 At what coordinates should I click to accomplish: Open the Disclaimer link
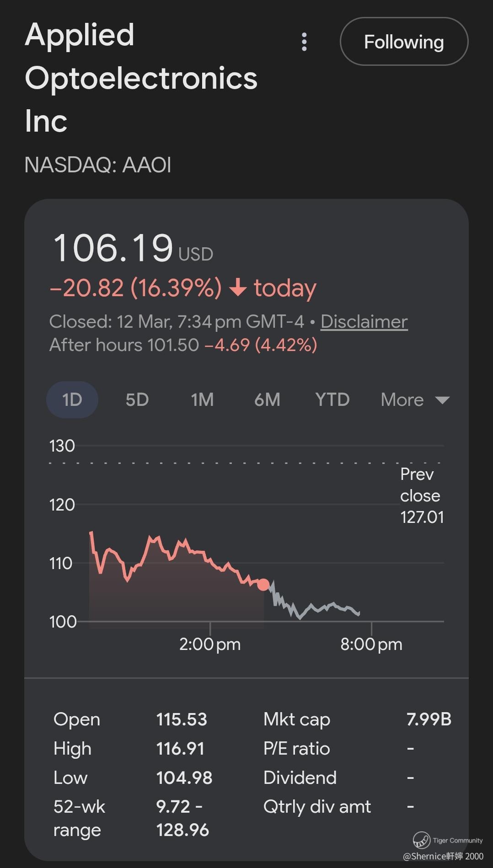click(x=364, y=321)
